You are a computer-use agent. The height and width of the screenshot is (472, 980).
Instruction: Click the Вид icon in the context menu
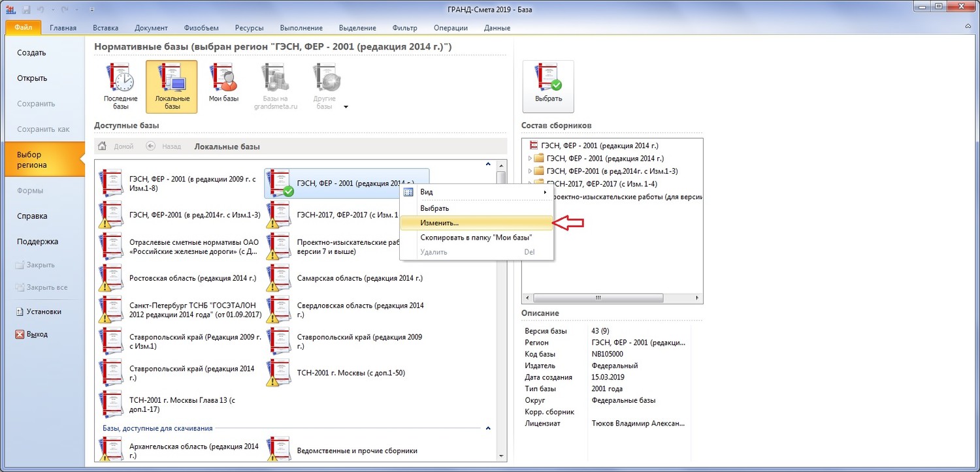(409, 192)
